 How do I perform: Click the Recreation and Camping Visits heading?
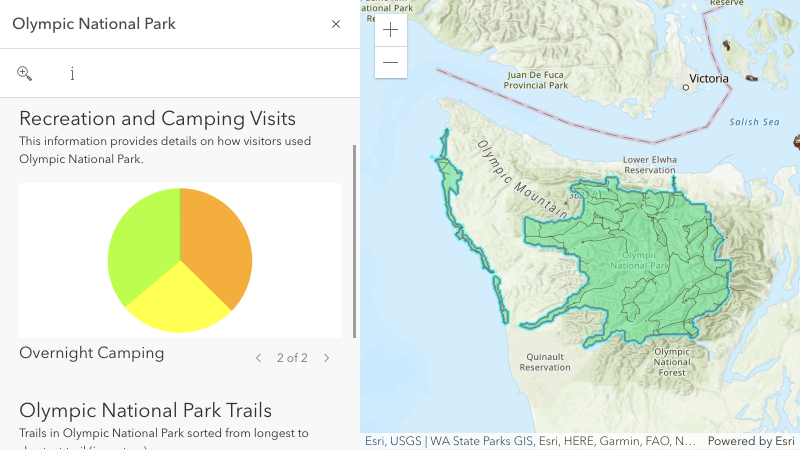pos(157,119)
